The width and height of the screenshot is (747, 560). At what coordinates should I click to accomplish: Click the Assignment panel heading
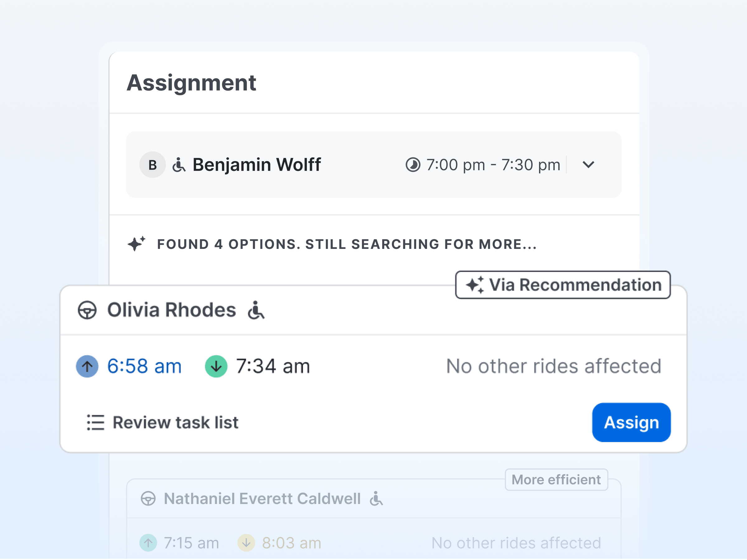pos(191,83)
